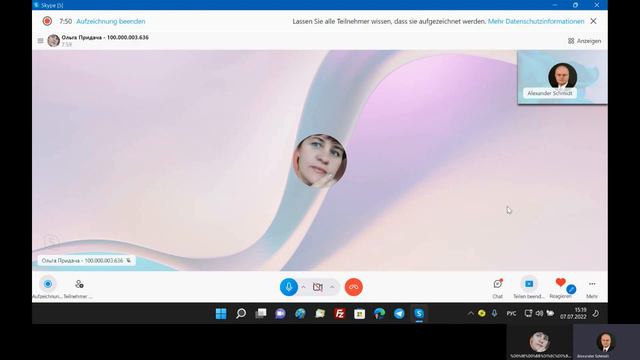Open the clock and date 07.07.2022
The width and height of the screenshot is (640, 360).
pos(573,313)
